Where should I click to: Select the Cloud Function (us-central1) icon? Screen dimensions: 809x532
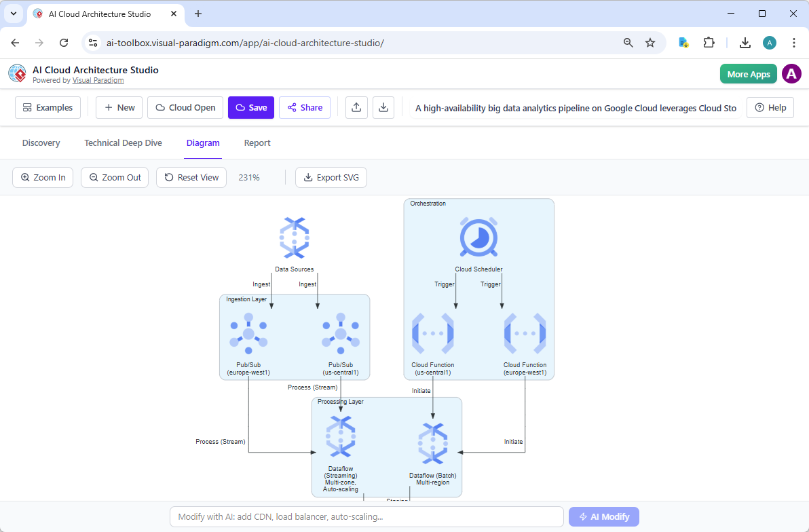pyautogui.click(x=433, y=332)
